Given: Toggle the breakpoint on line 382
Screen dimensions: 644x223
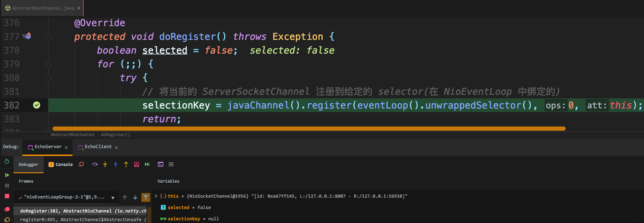Looking at the screenshot, I should point(37,105).
